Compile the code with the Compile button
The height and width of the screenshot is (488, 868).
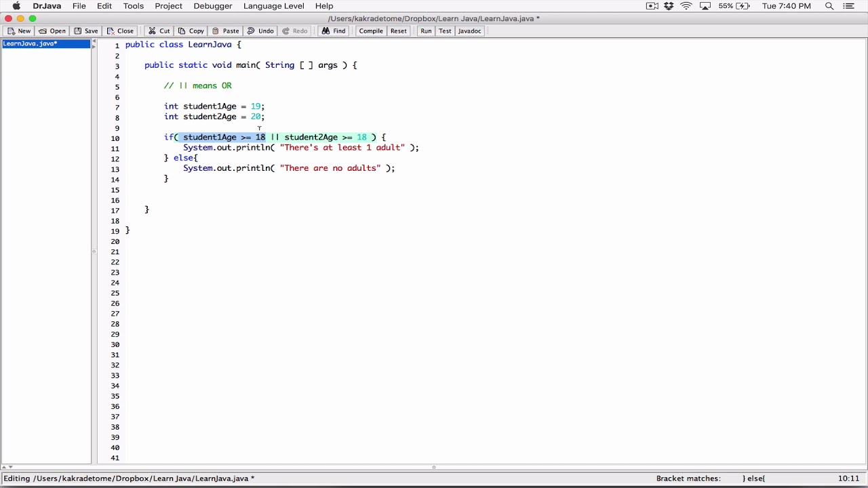pyautogui.click(x=371, y=31)
